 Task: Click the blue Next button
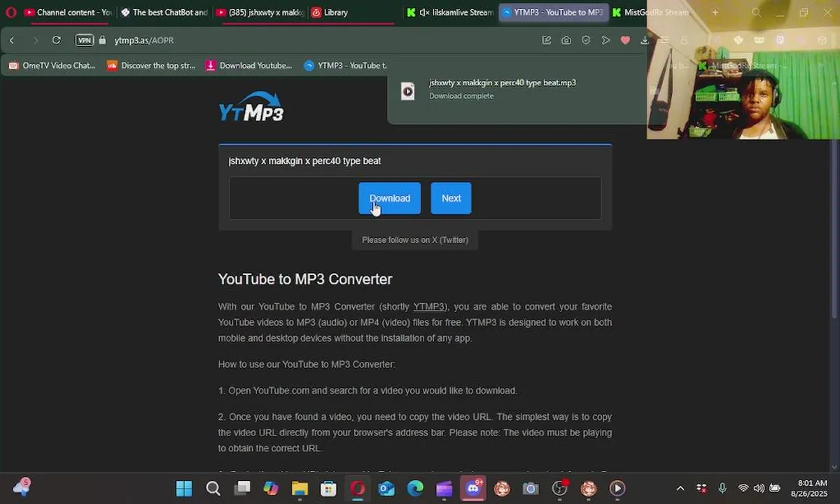tap(451, 198)
